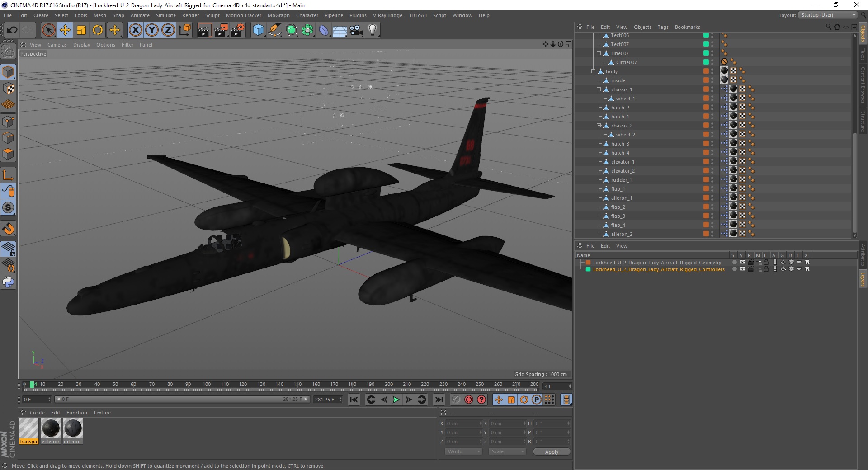Viewport: 868px width, 470px height.
Task: Go to end of animation
Action: (x=439, y=399)
